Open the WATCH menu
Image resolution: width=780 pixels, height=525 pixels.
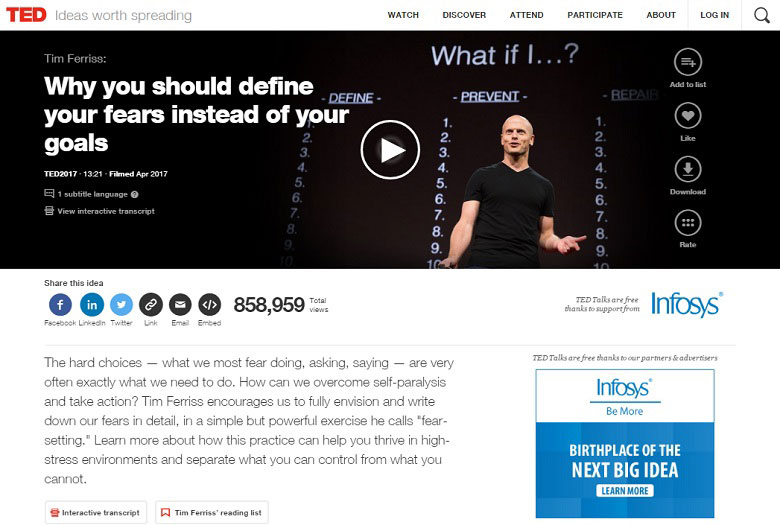click(x=403, y=15)
